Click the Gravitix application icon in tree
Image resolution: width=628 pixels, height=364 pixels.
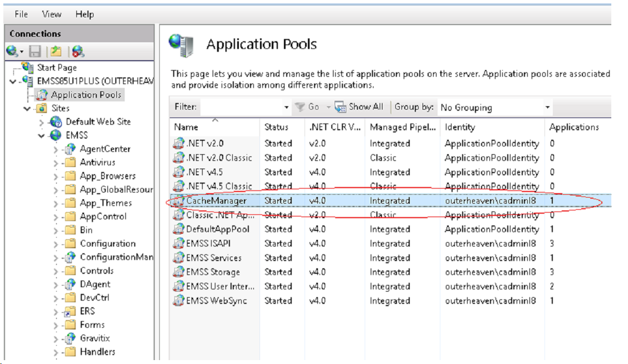click(x=70, y=338)
